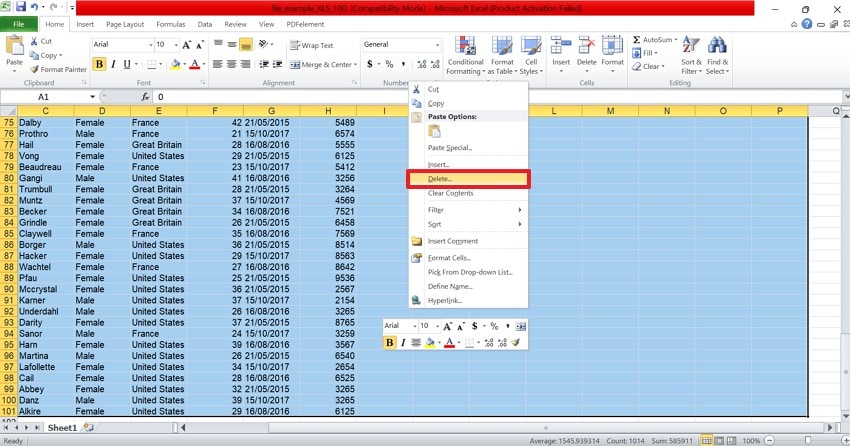Viewport: 850px width, 446px height.
Task: Apply ribbon fill color bucket
Action: coord(175,64)
